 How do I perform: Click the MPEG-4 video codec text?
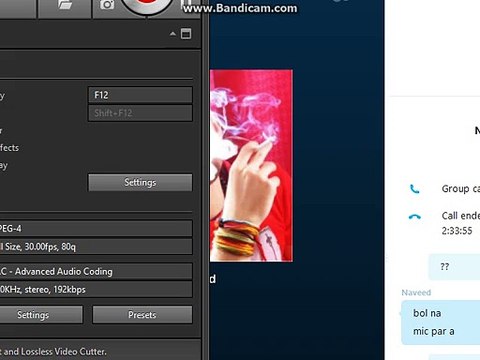(x=11, y=229)
